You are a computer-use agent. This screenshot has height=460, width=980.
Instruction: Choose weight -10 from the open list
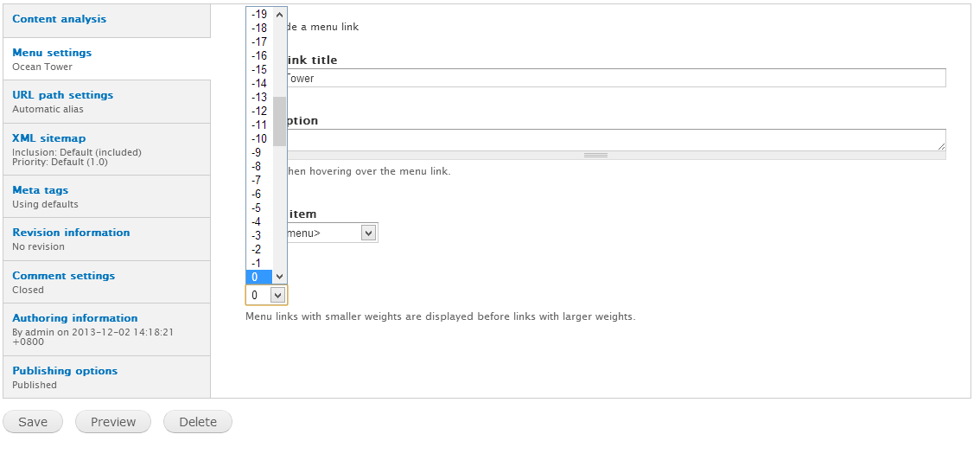259,138
